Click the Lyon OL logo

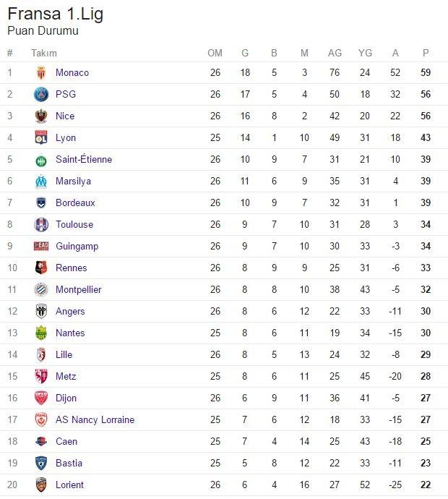pyautogui.click(x=41, y=138)
